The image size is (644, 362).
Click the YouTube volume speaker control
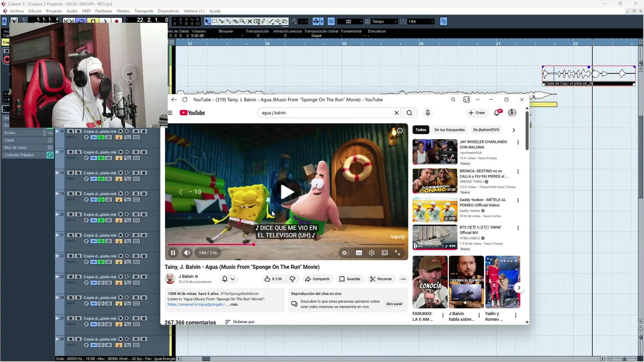point(187,253)
